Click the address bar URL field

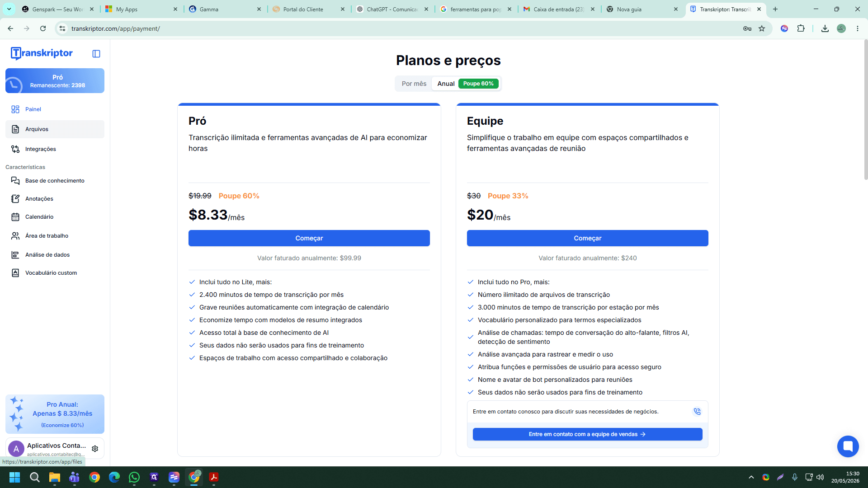point(402,28)
